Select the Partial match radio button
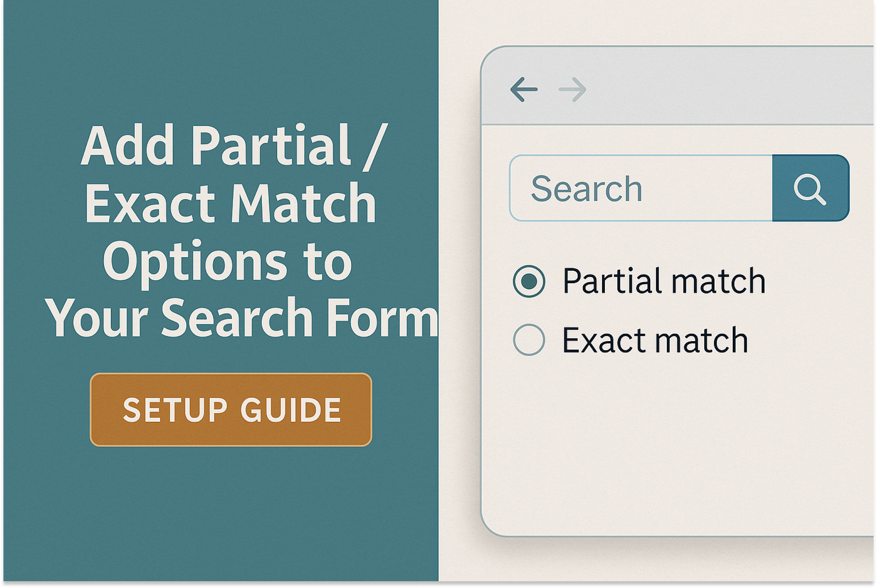This screenshot has width=877, height=588. coord(529,281)
